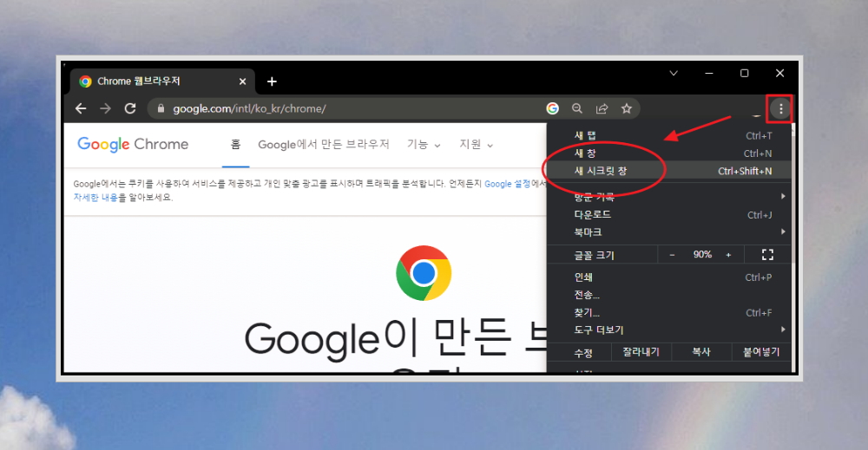Open the 자세한 내용 link
This screenshot has height=450, width=868.
(95, 198)
